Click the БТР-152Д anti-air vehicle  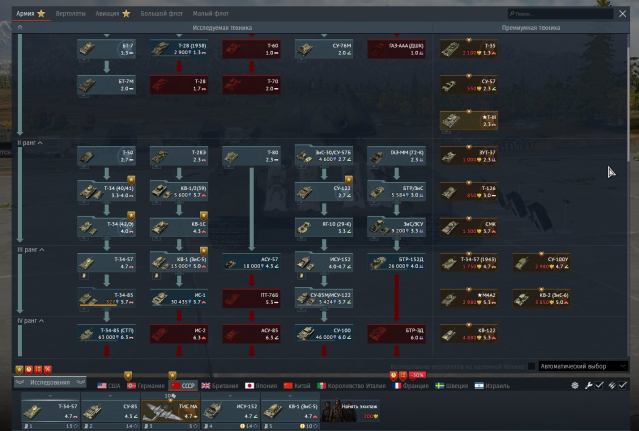pos(395,262)
